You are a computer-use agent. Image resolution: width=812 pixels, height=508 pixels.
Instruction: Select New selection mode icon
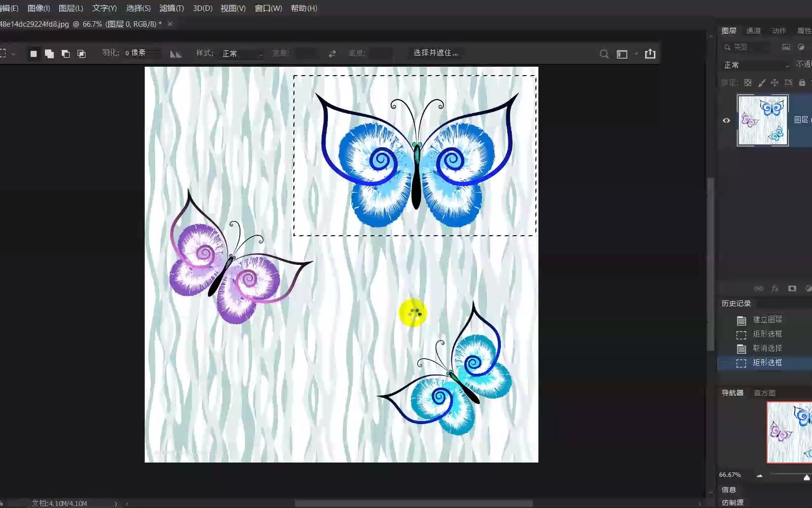[34, 54]
